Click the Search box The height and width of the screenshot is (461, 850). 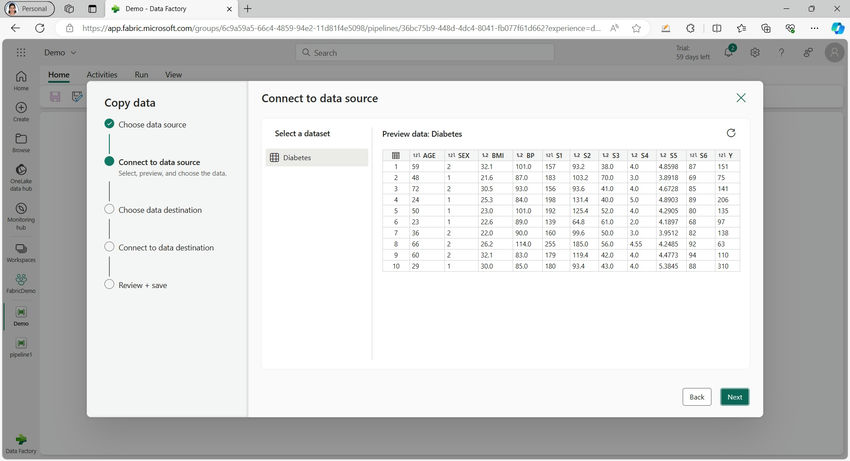point(425,53)
